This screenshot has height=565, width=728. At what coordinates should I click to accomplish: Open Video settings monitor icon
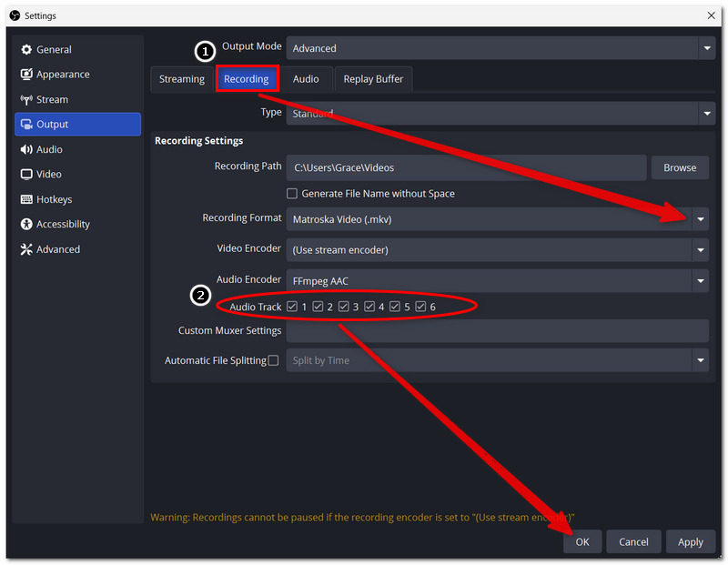26,174
